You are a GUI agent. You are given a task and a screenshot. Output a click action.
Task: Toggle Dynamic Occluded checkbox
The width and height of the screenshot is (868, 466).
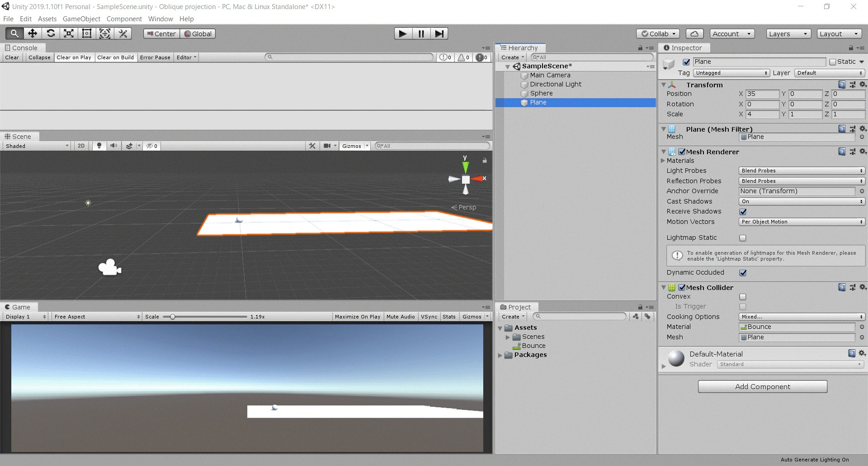[743, 273]
